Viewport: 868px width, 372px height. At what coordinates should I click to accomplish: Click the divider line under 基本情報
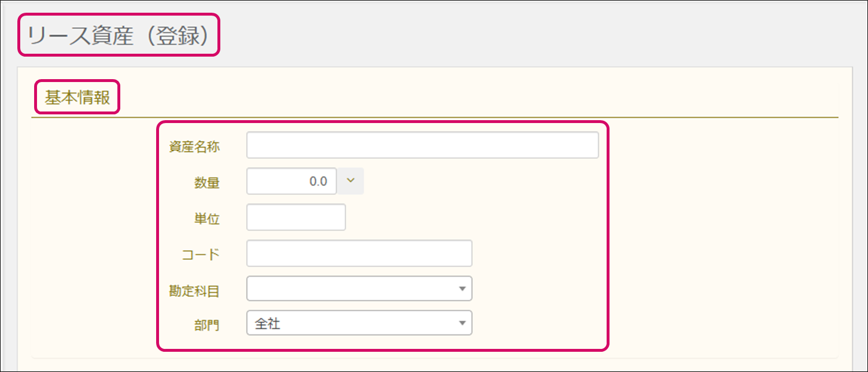click(x=434, y=118)
